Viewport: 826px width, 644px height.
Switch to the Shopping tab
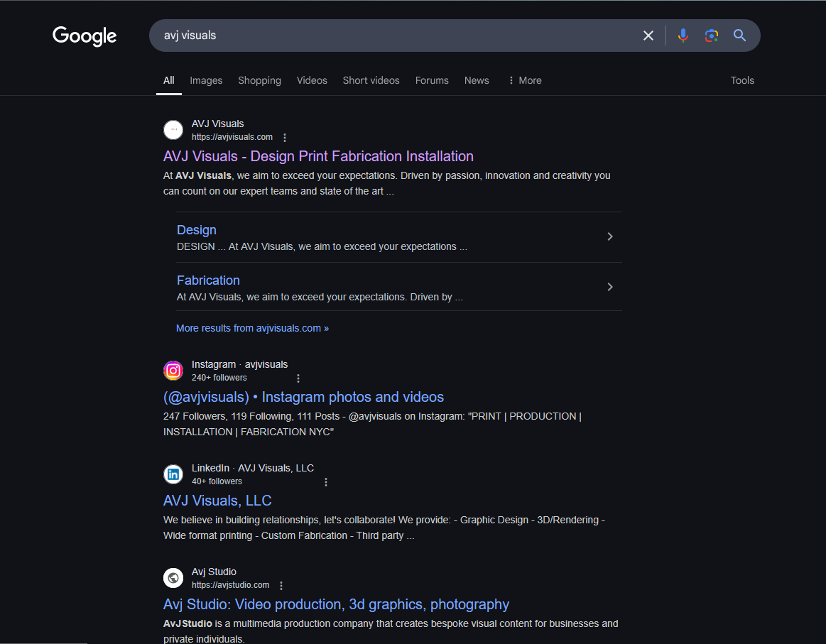[x=259, y=80]
